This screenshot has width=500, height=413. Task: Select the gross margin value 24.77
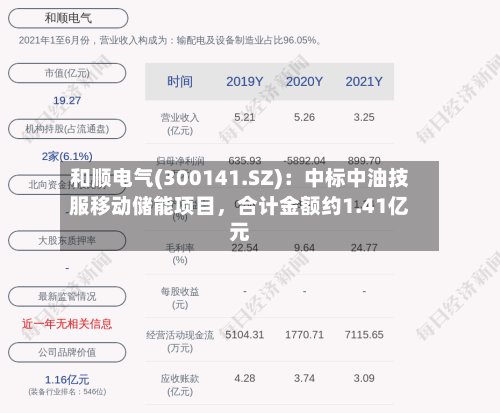click(364, 248)
